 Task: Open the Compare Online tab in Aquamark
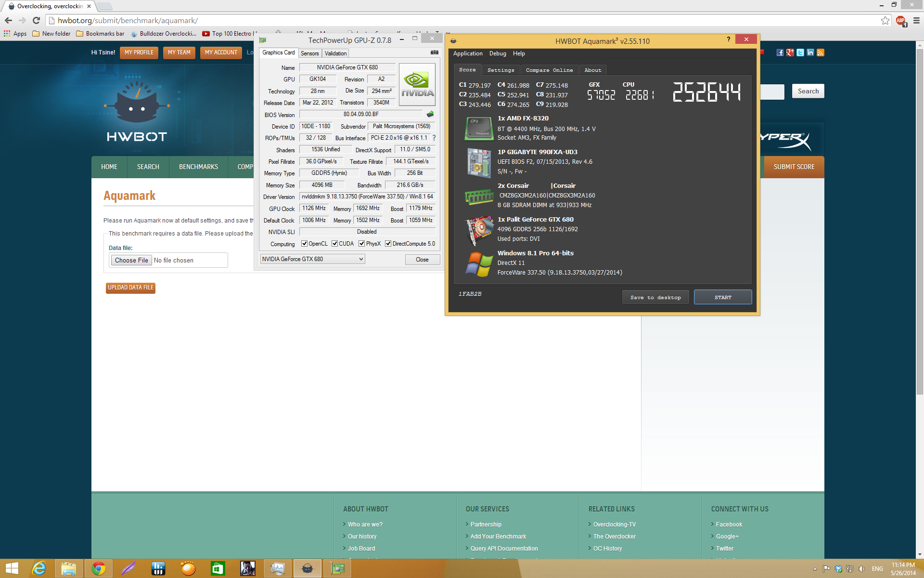point(549,70)
